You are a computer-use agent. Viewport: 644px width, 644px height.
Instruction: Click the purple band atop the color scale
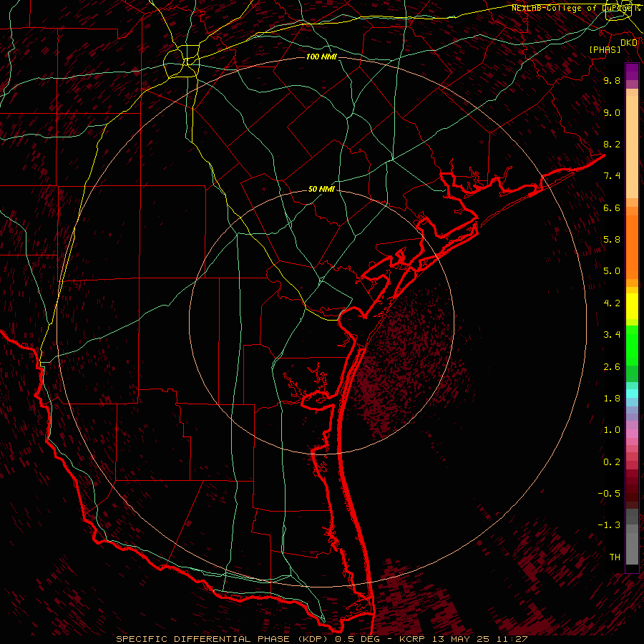(x=632, y=72)
